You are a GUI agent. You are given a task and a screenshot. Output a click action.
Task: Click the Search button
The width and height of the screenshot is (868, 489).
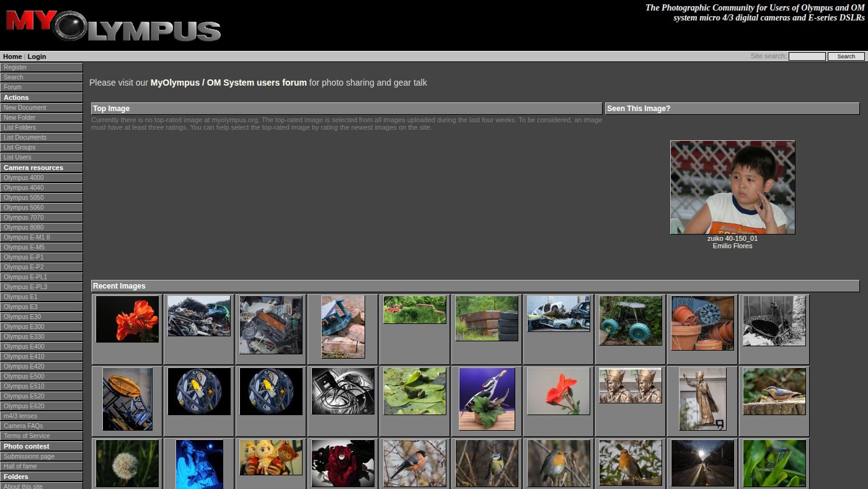pos(846,56)
